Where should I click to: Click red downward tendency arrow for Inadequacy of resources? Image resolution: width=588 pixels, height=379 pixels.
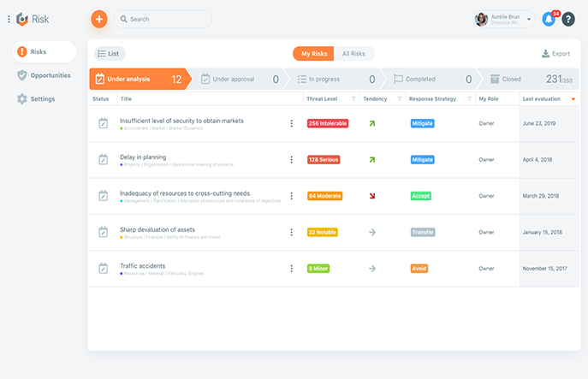372,196
